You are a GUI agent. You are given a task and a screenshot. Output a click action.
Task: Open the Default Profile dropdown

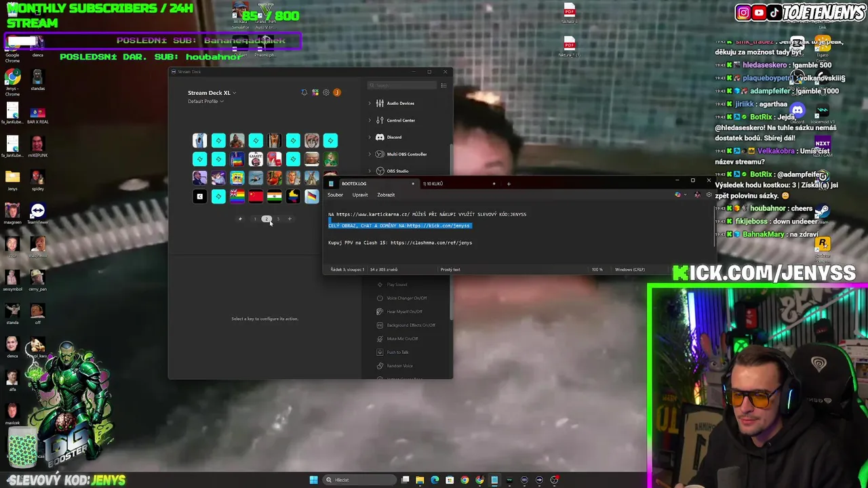pos(205,102)
